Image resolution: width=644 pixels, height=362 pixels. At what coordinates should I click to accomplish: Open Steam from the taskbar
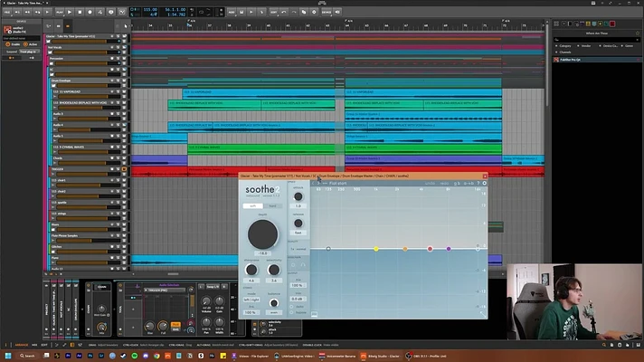tap(123, 356)
